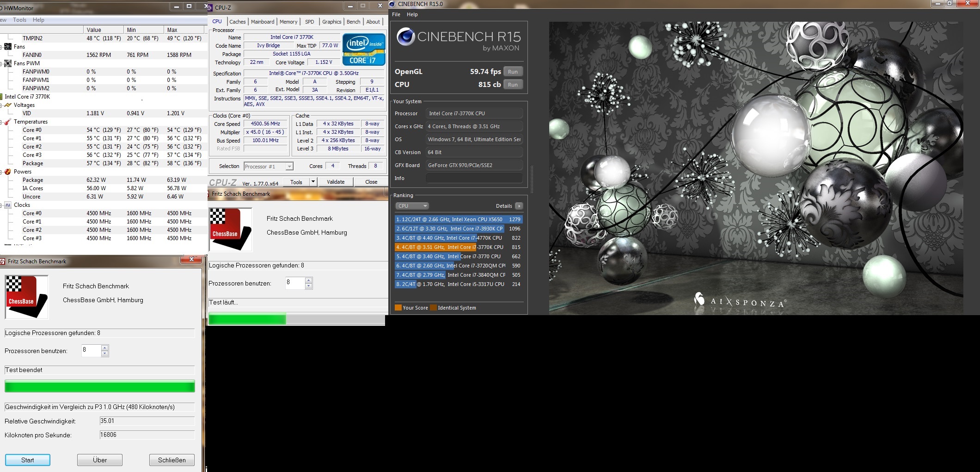Click the Prozessoren benutzen field showing 8 in the finished benchmark
This screenshot has width=980, height=472.
[91, 350]
